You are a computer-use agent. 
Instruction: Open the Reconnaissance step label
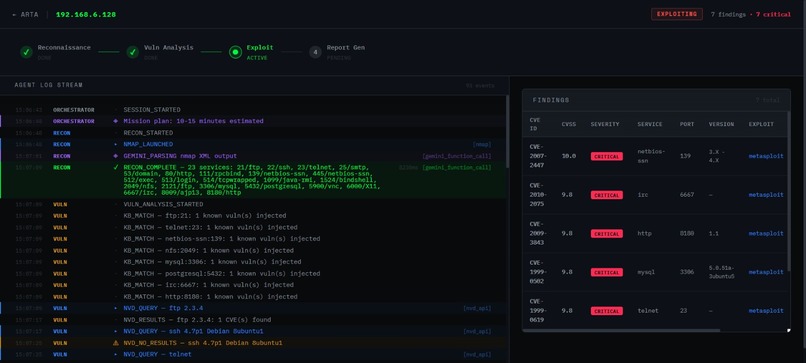(64, 47)
